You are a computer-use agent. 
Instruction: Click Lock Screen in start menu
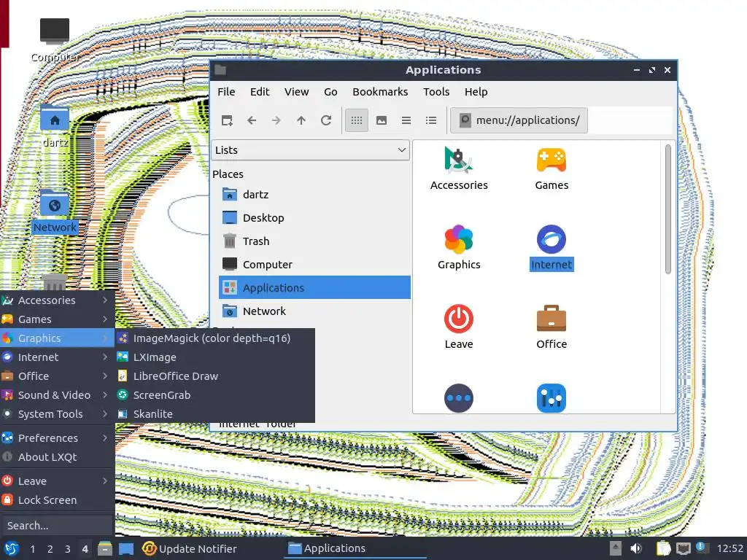click(x=57, y=500)
